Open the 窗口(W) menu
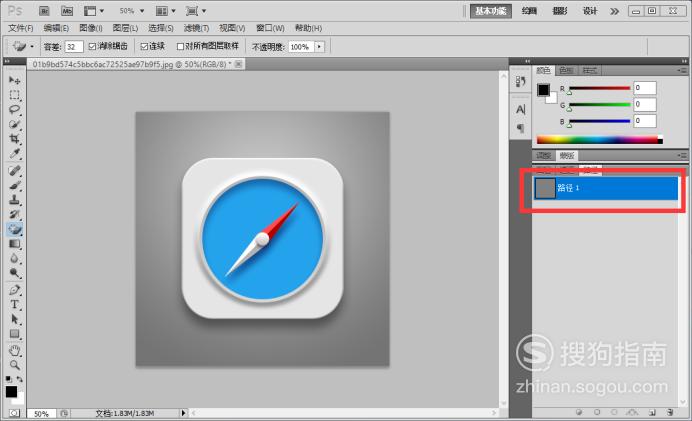692x421 pixels. point(270,28)
